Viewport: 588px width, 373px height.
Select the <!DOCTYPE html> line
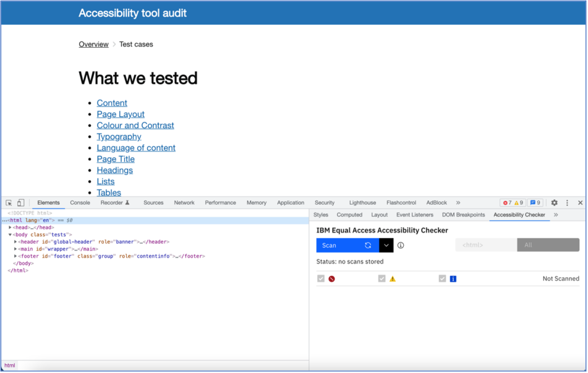pyautogui.click(x=30, y=213)
